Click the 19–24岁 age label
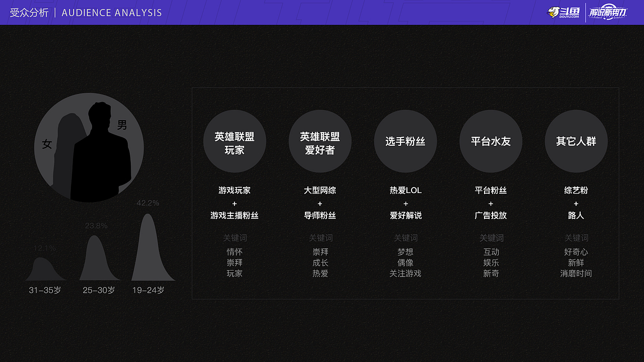Viewport: 644px width, 362px height. pyautogui.click(x=148, y=290)
